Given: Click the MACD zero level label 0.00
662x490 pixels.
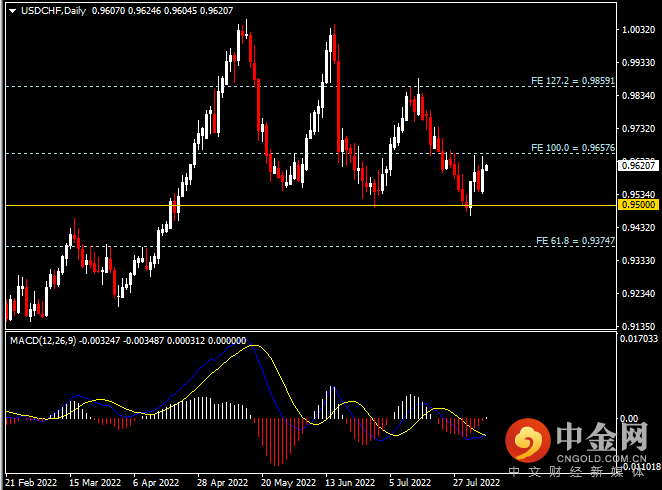Looking at the screenshot, I should point(629,418).
